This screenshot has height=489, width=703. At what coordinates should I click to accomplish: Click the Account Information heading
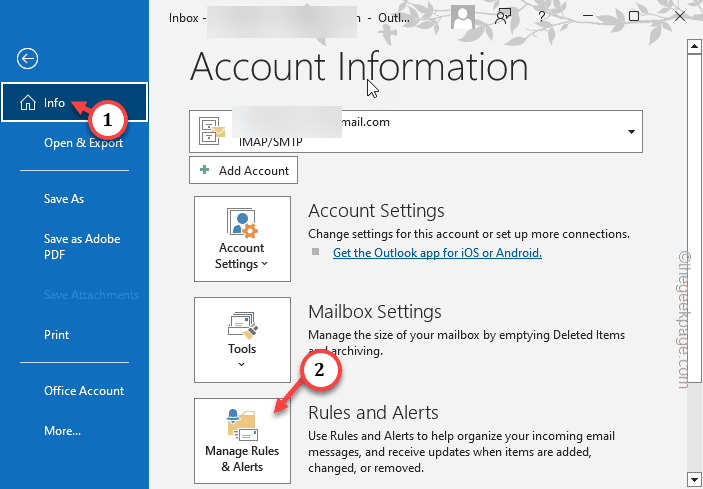[x=359, y=67]
